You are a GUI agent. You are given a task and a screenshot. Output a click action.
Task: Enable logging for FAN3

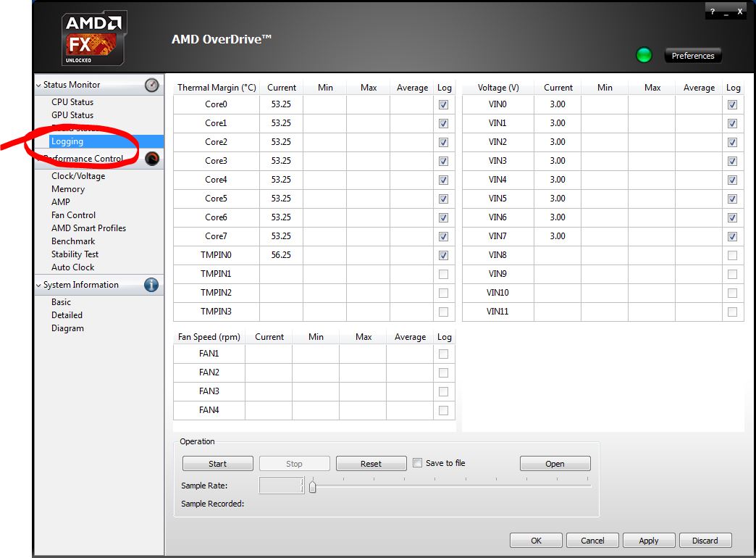click(444, 392)
